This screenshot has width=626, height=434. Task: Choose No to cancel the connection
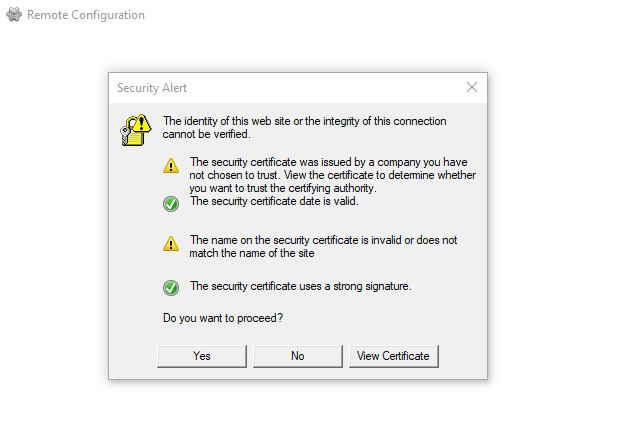point(297,356)
